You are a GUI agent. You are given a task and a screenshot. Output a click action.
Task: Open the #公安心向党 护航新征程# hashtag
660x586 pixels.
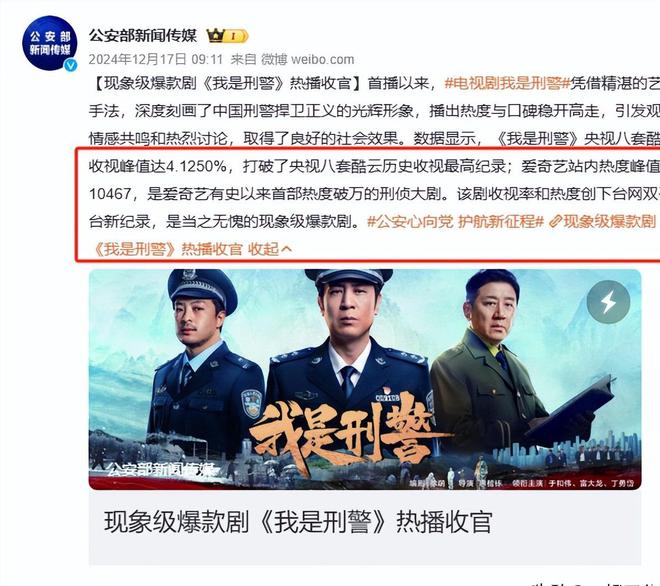tap(455, 221)
